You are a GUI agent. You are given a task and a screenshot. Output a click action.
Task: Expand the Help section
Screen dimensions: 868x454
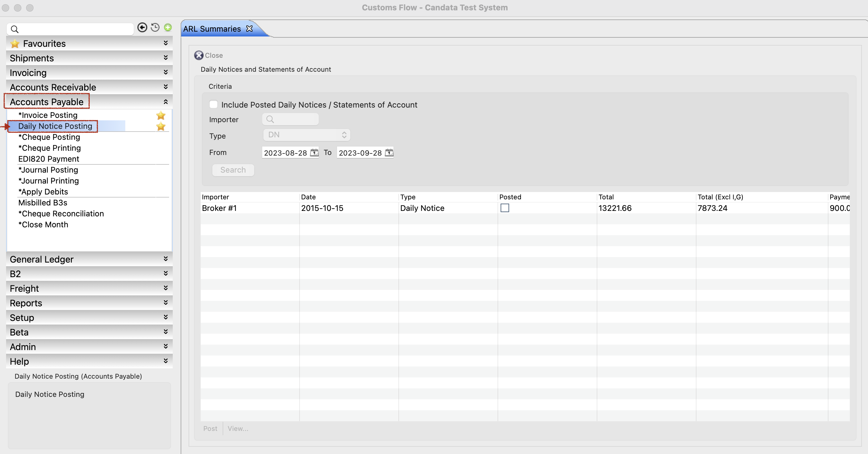(165, 361)
